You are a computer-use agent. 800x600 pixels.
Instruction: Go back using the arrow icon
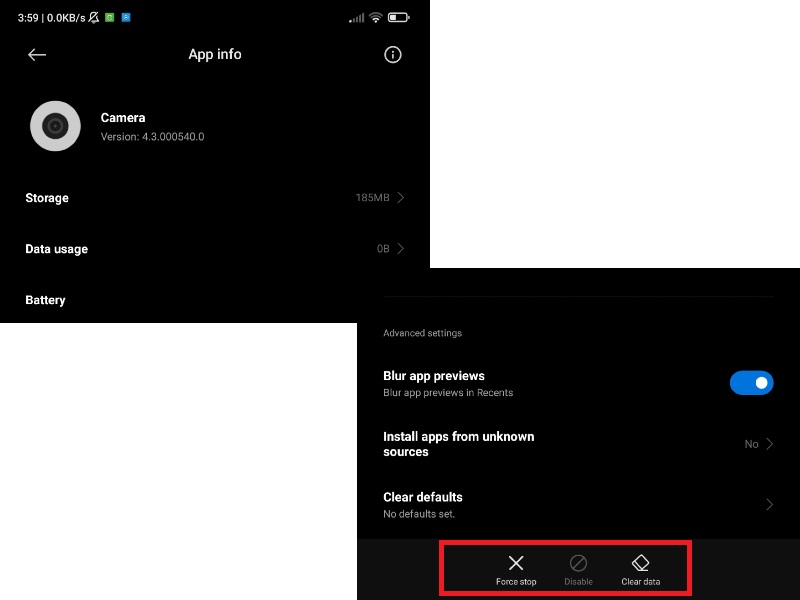(37, 55)
